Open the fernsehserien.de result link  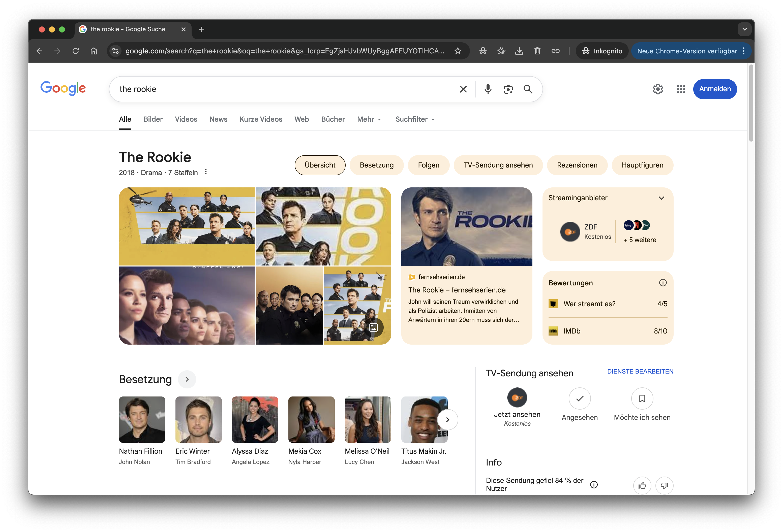(457, 290)
